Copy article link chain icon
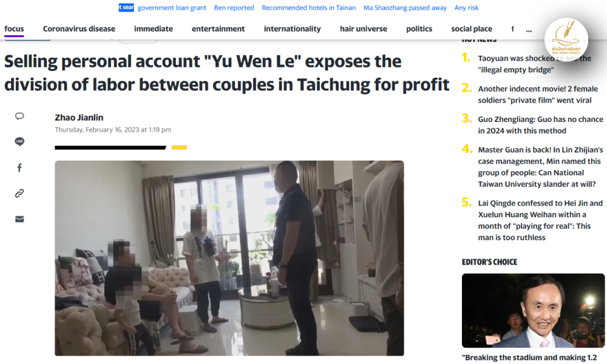The width and height of the screenshot is (607, 364). (19, 193)
